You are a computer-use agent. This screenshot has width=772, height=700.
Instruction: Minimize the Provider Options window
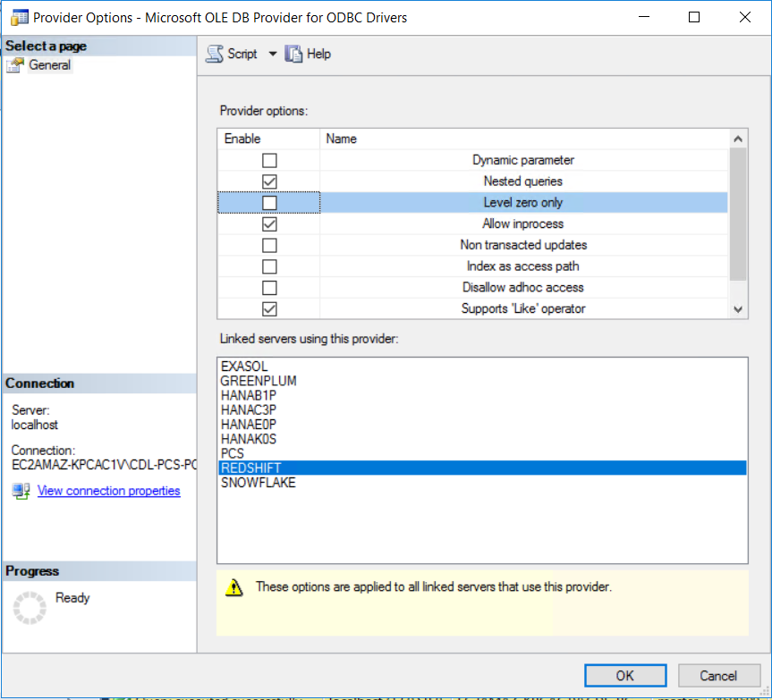click(x=644, y=17)
